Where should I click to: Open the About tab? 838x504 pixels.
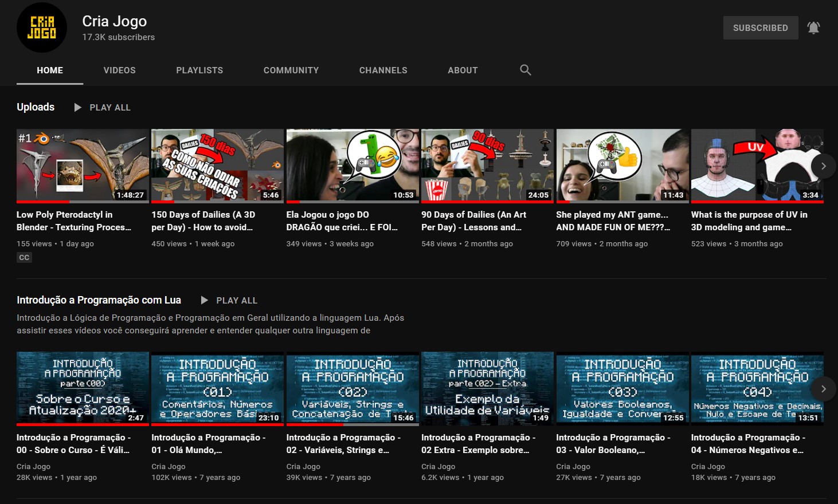463,70
